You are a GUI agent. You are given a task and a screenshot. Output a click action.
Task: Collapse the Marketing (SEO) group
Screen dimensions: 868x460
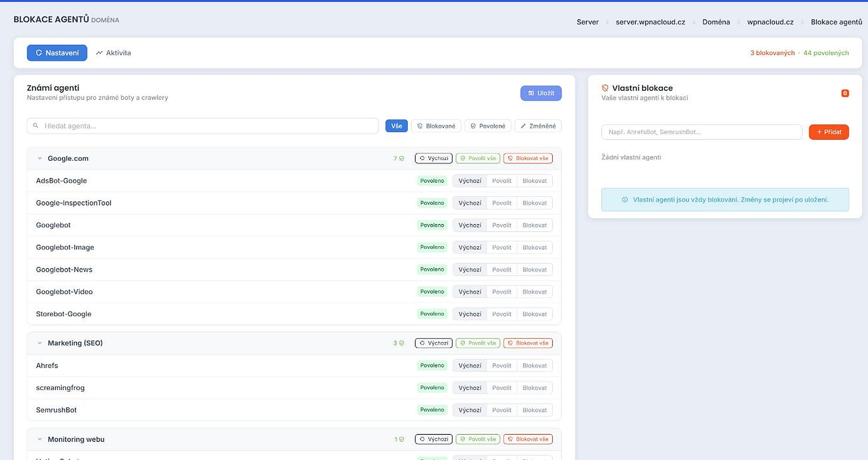40,343
